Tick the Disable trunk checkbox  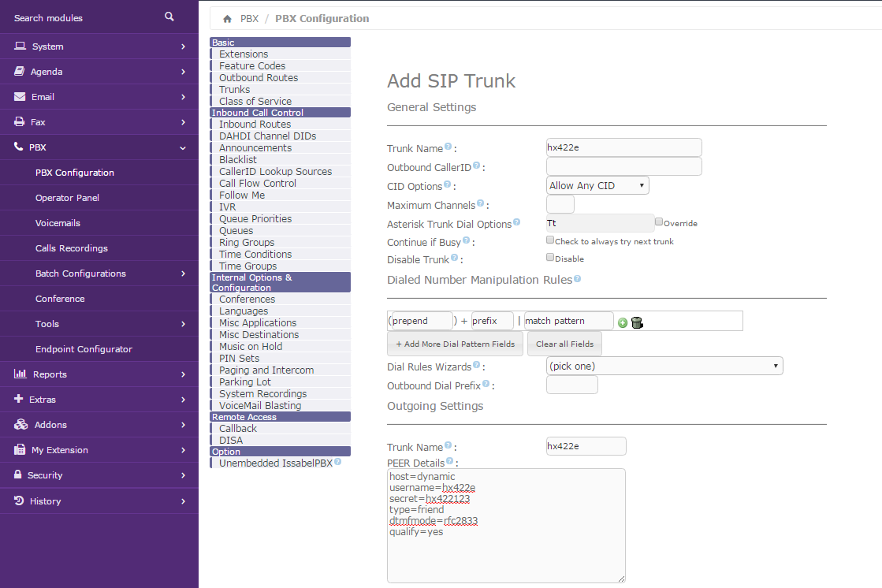[x=550, y=258]
